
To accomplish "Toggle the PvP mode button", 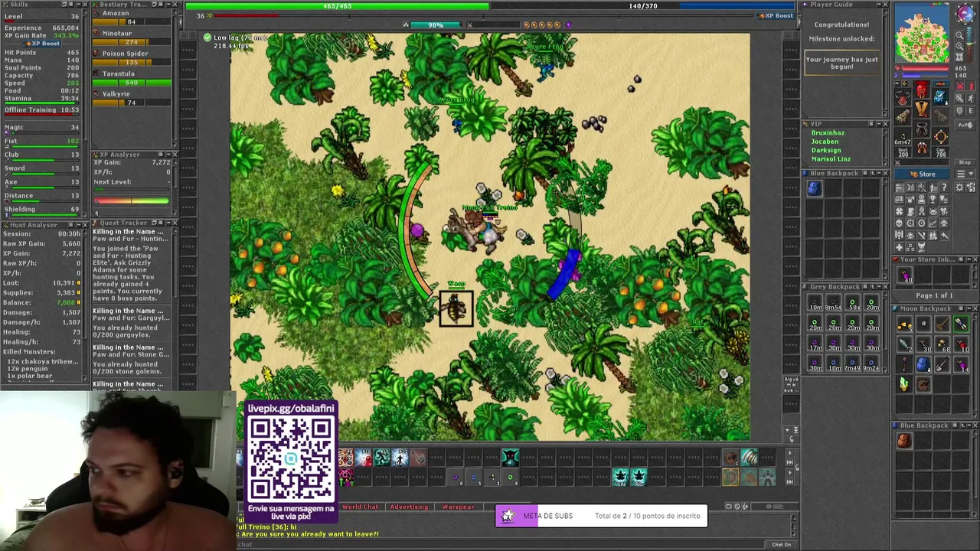I will pyautogui.click(x=965, y=125).
